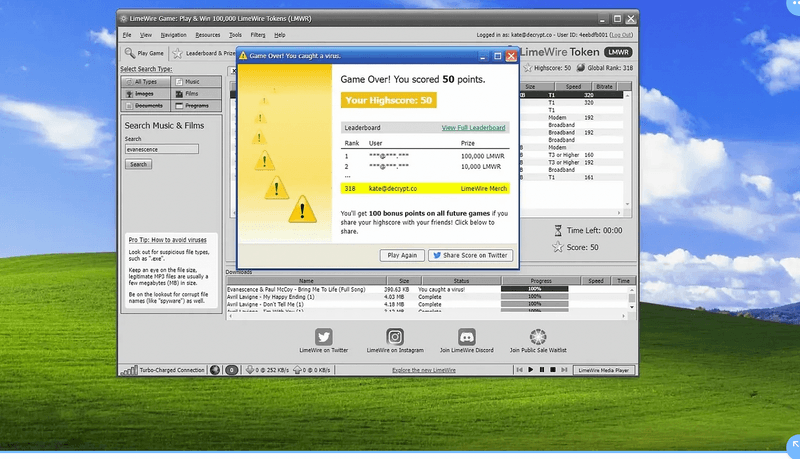Screen dimensions: 800x459
Task: Click the globe icon in status bar
Action: (x=215, y=370)
